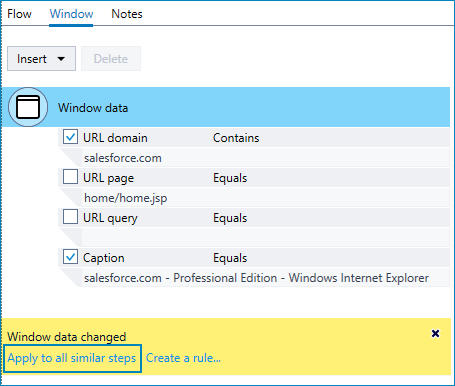Uncheck the Caption checkbox
The width and height of the screenshot is (455, 386).
coord(70,257)
